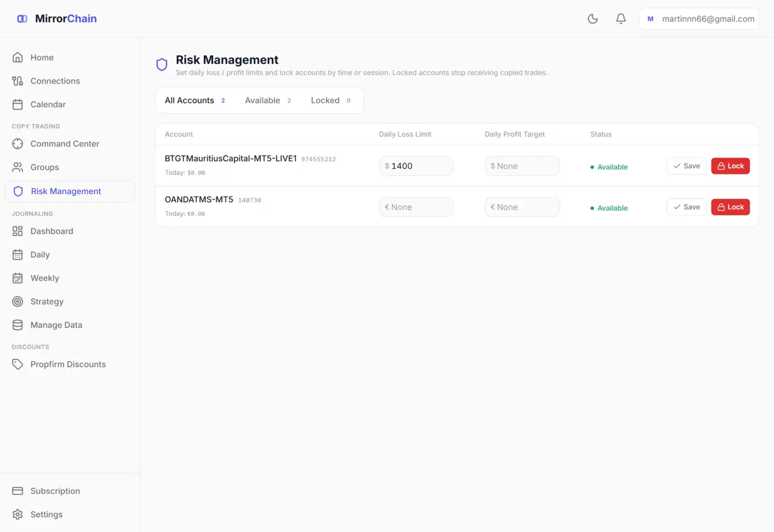Click the user avatar letter M
Viewport: 774px width, 532px height.
pos(650,19)
